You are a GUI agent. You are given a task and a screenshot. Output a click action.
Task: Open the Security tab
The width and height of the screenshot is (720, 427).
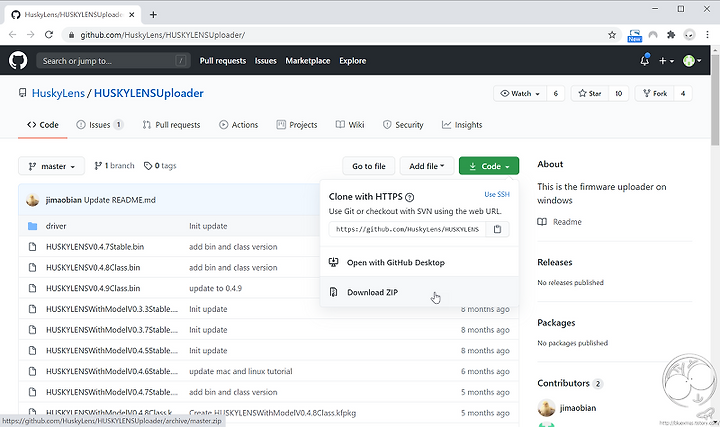coord(403,124)
